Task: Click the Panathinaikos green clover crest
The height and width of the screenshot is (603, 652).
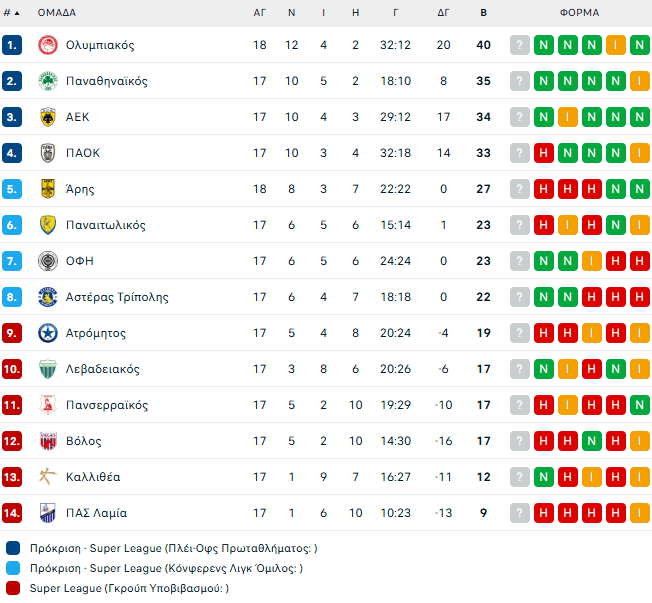Action: [x=47, y=81]
